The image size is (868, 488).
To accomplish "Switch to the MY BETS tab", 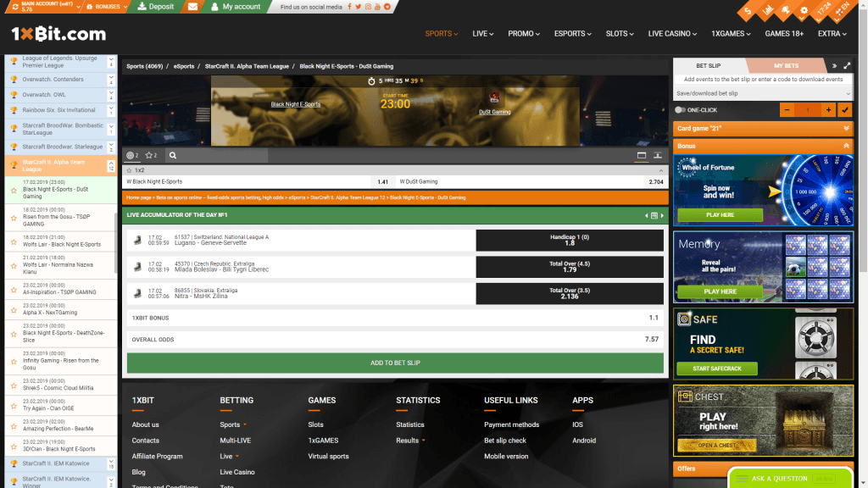I will pyautogui.click(x=786, y=66).
